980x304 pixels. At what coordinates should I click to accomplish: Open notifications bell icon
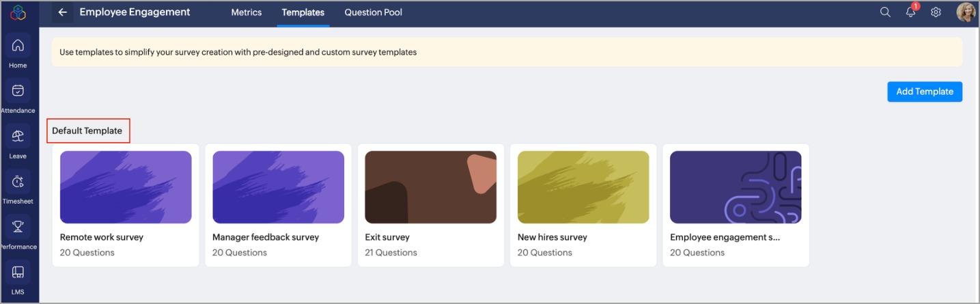click(910, 12)
